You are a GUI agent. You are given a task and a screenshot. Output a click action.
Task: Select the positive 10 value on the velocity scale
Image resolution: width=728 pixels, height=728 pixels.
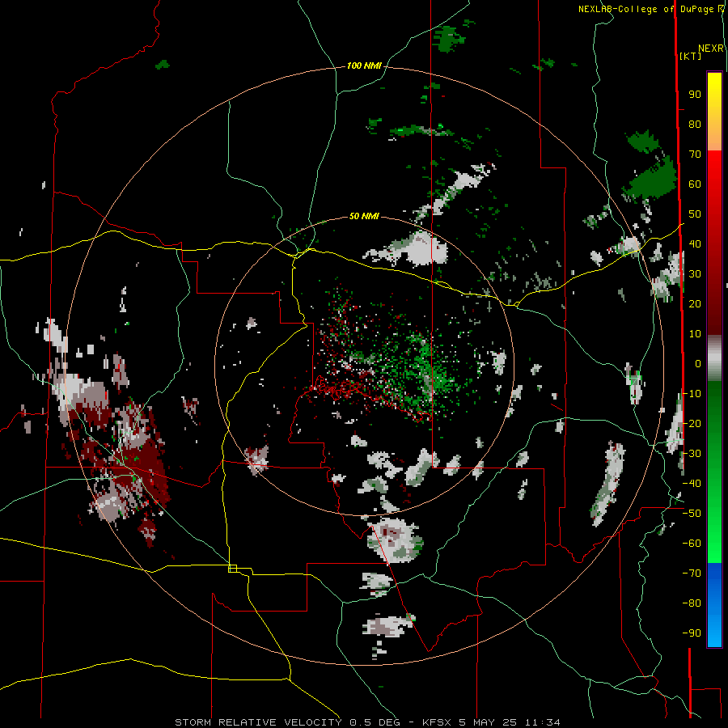pos(695,334)
